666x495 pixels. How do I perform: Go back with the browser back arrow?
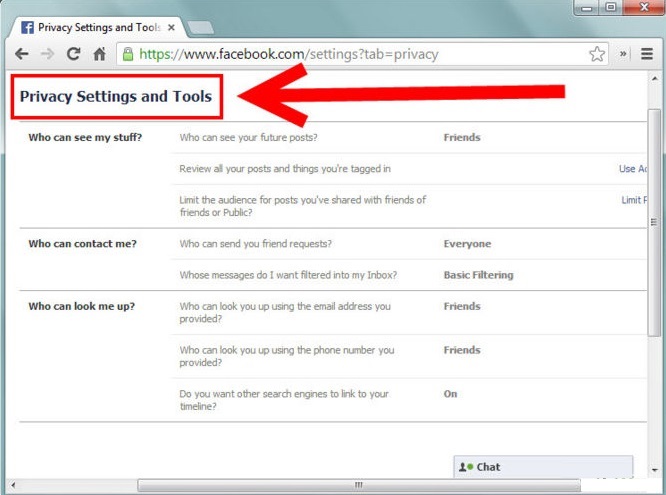pyautogui.click(x=21, y=54)
